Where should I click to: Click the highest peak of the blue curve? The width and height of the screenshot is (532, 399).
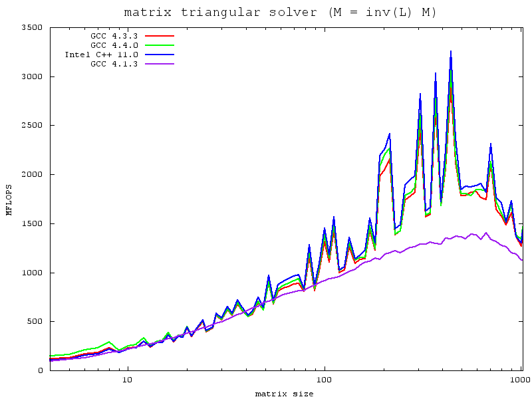(451, 52)
